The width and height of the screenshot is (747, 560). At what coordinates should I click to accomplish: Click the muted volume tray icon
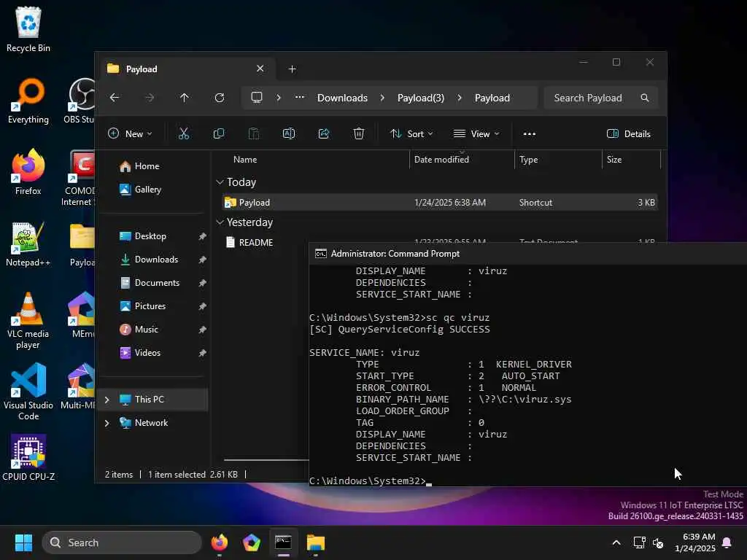[659, 542]
